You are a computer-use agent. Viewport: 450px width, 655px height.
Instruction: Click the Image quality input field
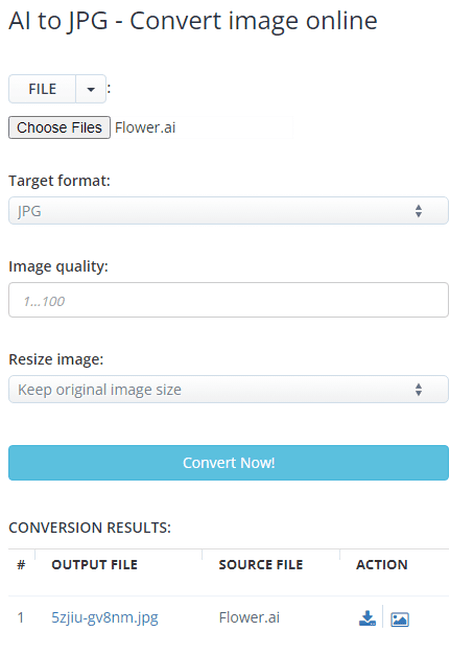[228, 300]
